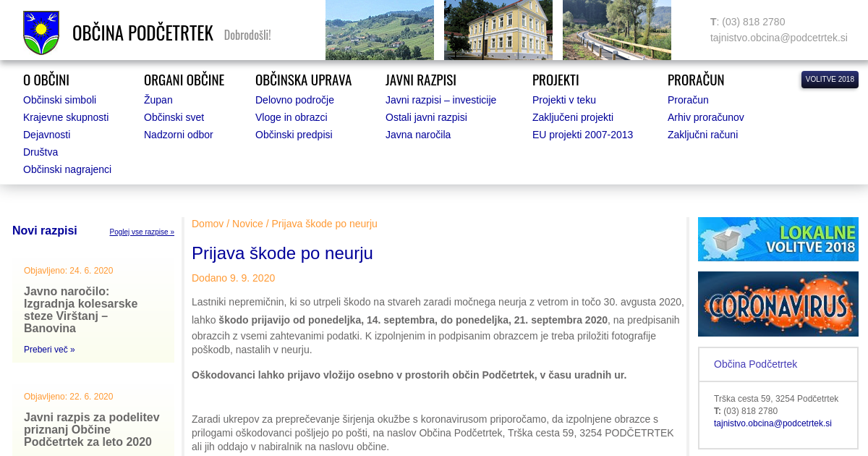This screenshot has height=456, width=868.
Task: Click Domov in the breadcrumb
Action: coord(208,224)
